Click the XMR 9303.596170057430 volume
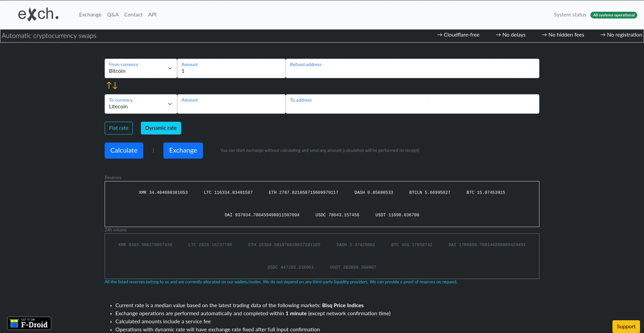Viewport: 644px width, 333px height. tap(145, 245)
